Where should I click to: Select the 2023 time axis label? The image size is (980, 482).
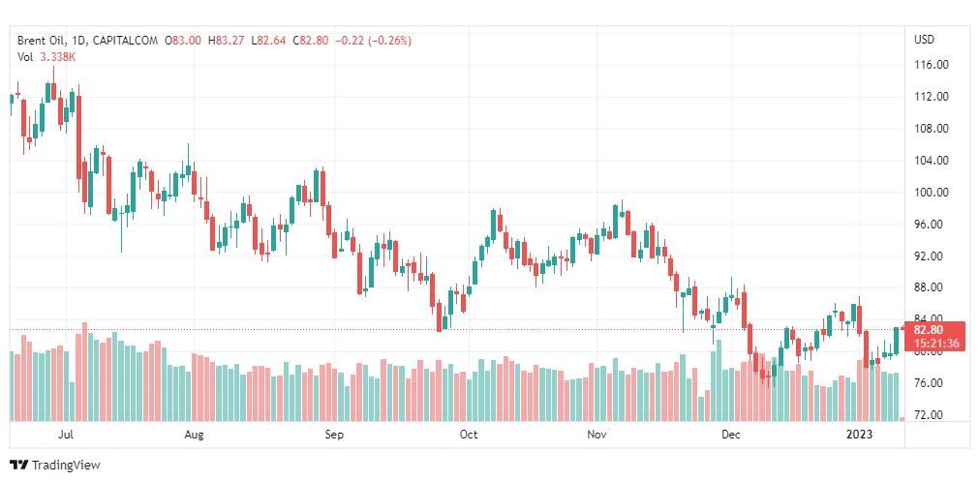[860, 435]
